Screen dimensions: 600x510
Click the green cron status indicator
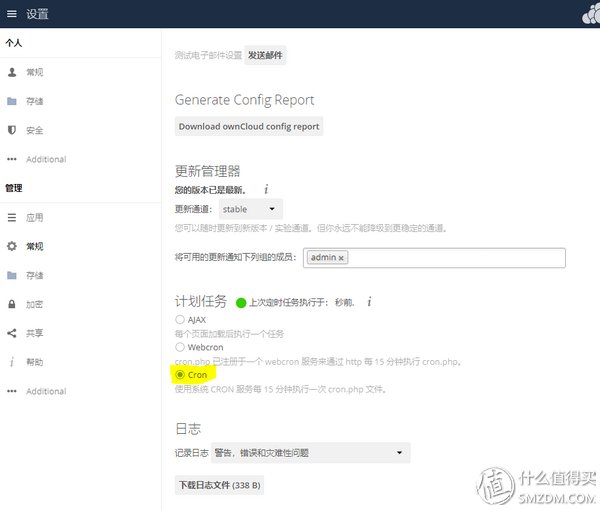pos(241,303)
